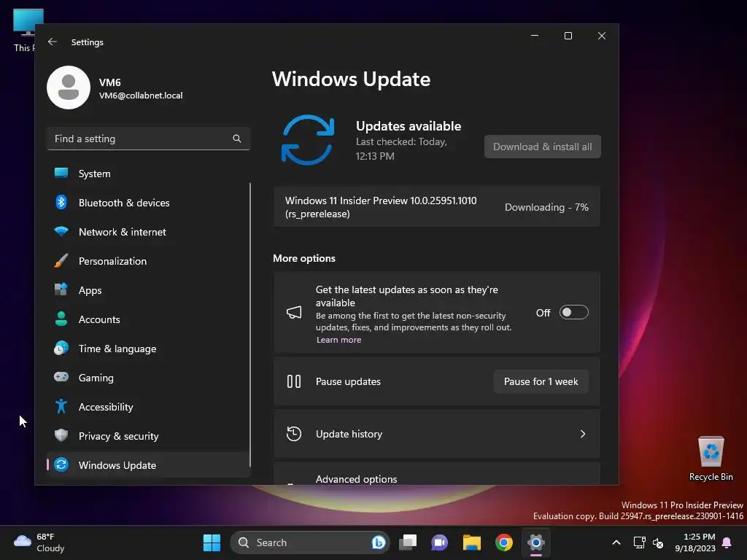
Task: Follow the Learn more link
Action: [x=338, y=340]
